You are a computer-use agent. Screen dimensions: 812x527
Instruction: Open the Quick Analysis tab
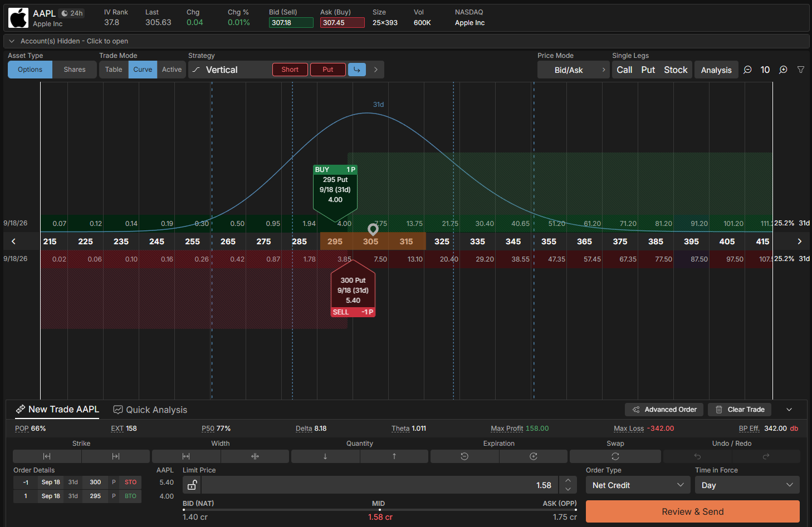[x=150, y=410]
